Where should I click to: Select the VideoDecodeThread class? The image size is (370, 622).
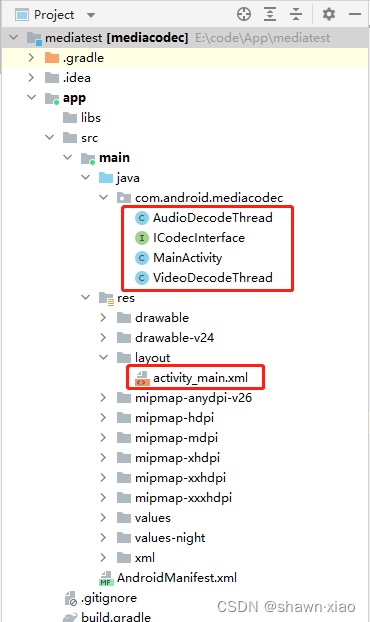[x=213, y=278]
